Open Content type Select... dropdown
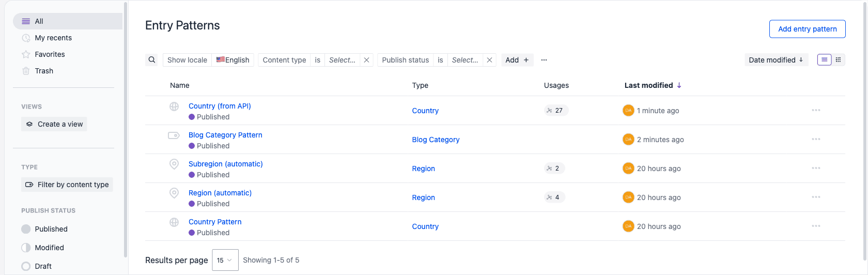 point(343,60)
